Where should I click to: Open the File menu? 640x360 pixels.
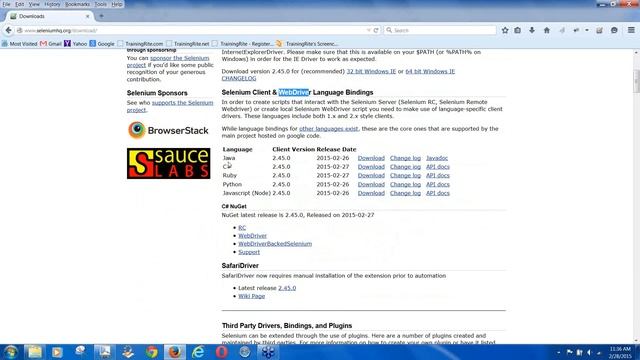pyautogui.click(x=7, y=4)
